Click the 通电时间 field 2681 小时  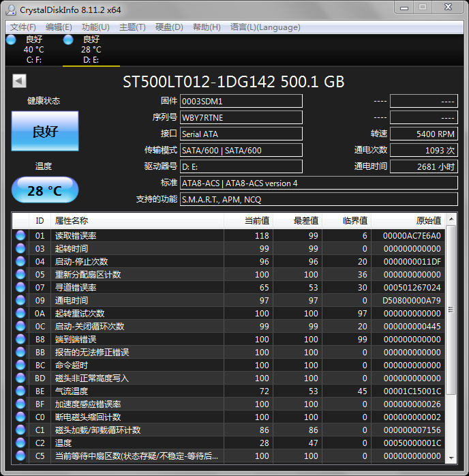(424, 166)
